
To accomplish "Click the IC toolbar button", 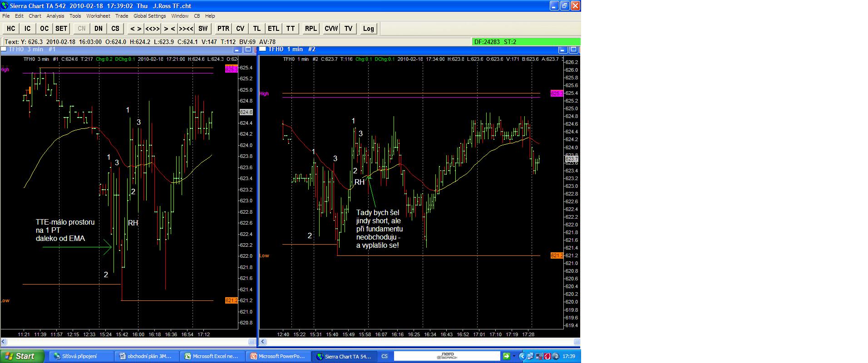I will (x=28, y=29).
